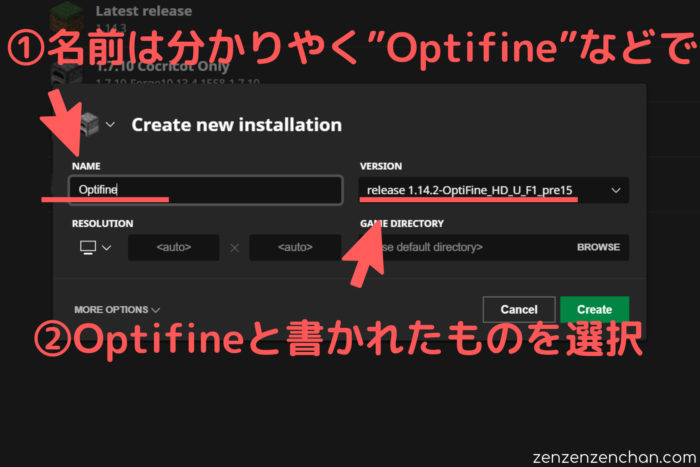The image size is (700, 467).
Task: Select the 1.7.10 Cocricot Only installation
Action: pyautogui.click(x=162, y=67)
